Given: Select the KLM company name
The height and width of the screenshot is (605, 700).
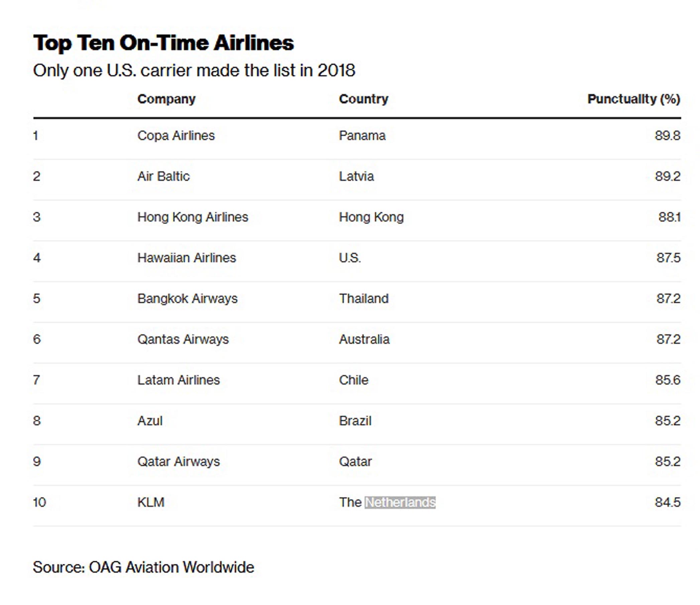Looking at the screenshot, I should pyautogui.click(x=151, y=503).
